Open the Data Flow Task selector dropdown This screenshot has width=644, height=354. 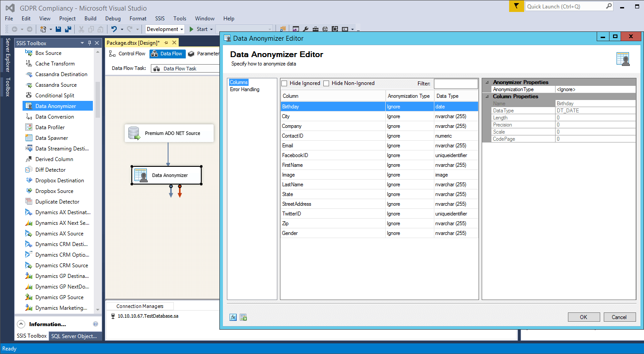(185, 69)
